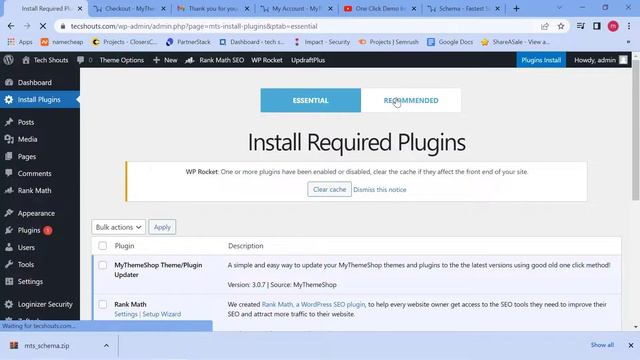
Task: Switch to the ESSENTIAL tab
Action: tap(311, 100)
